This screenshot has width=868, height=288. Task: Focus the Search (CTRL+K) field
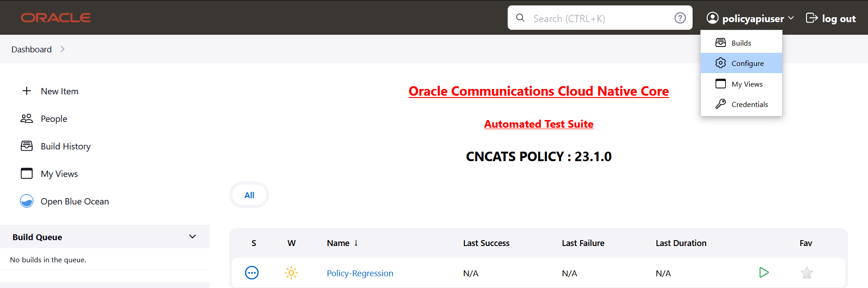click(599, 18)
